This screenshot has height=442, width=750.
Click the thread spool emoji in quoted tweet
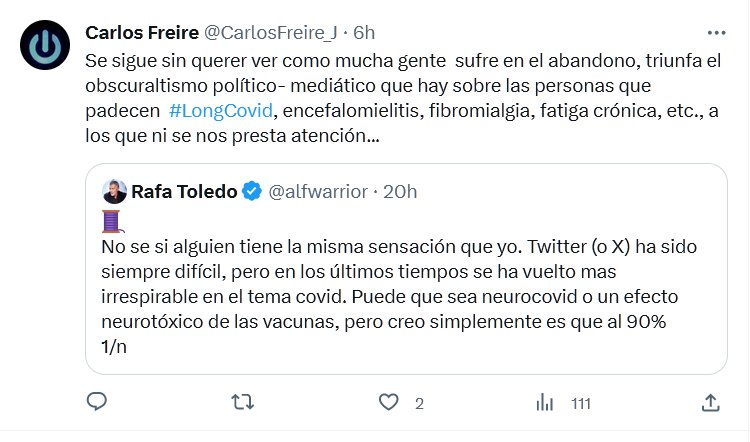click(x=112, y=221)
